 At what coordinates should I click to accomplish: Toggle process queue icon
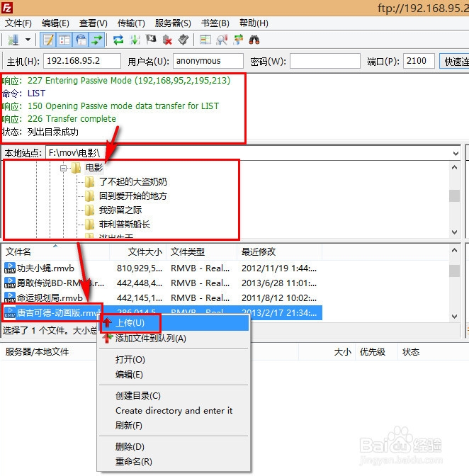[x=135, y=40]
